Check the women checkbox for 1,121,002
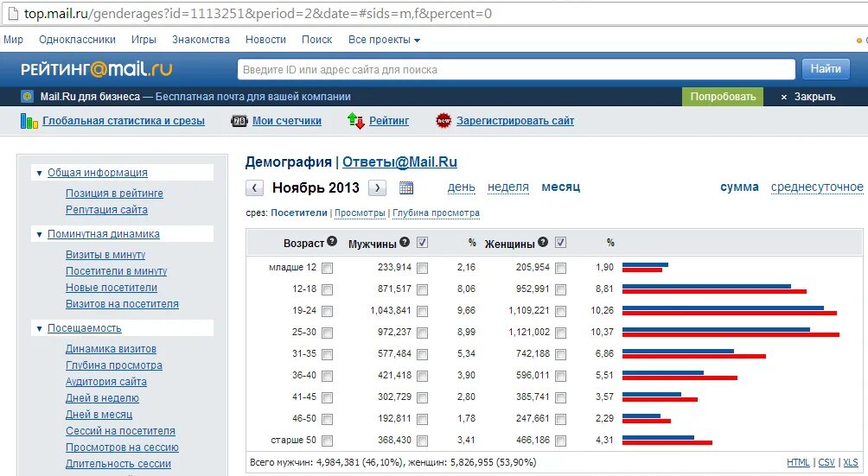The height and width of the screenshot is (476, 868). click(561, 333)
